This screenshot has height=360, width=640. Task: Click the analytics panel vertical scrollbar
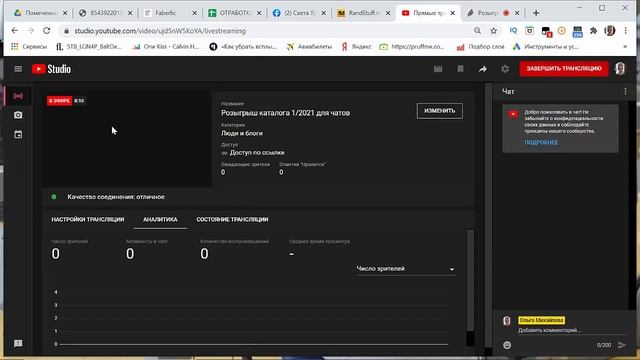[470, 280]
